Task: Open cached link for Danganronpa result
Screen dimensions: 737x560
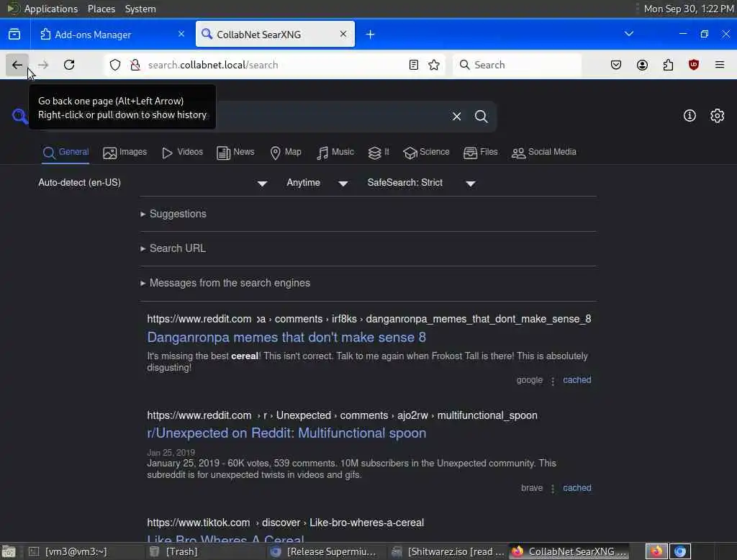Action: point(577,380)
